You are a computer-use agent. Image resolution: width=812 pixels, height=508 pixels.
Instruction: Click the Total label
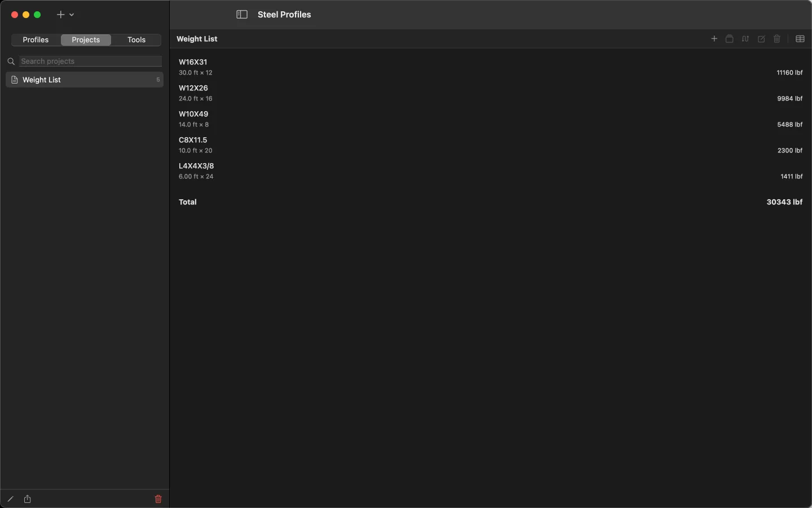pyautogui.click(x=188, y=202)
